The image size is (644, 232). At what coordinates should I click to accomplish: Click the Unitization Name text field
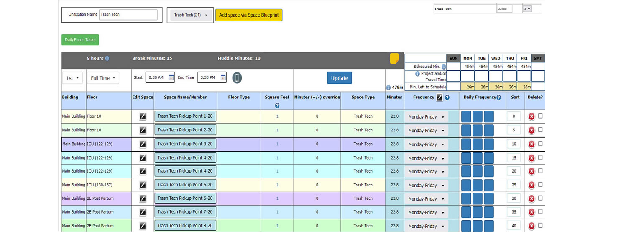pos(128,15)
